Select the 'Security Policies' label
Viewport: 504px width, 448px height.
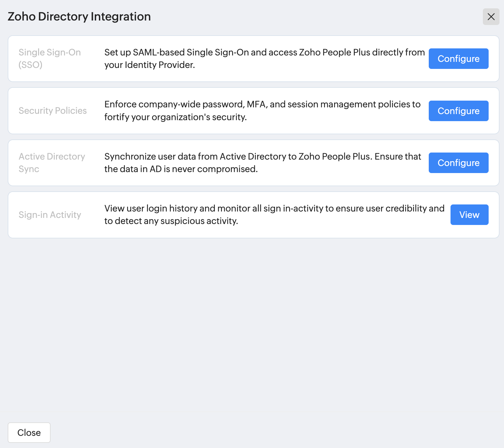tap(53, 111)
